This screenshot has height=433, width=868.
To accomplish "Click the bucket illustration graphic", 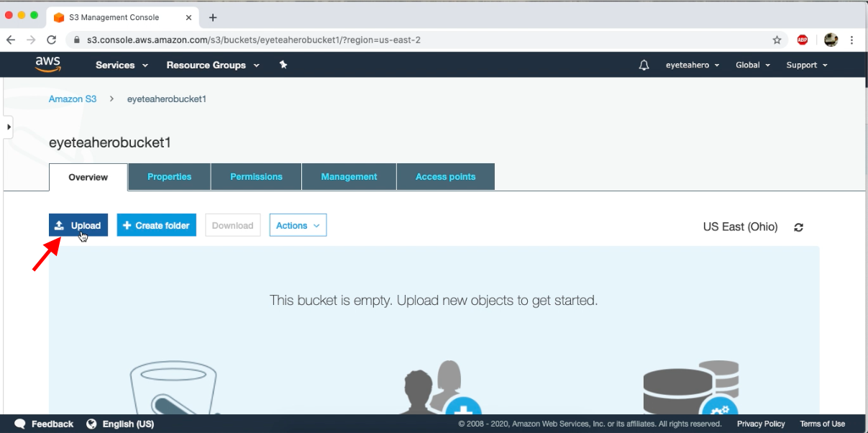I will (175, 388).
